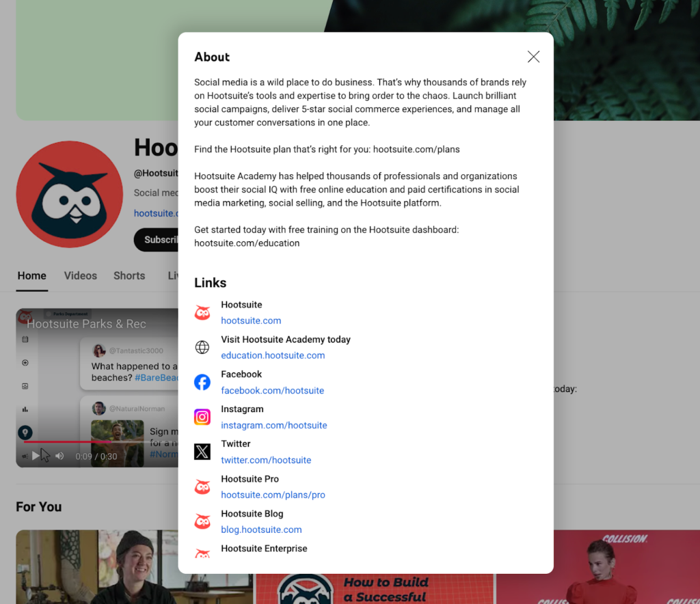This screenshot has width=700, height=604.
Task: Click the #BareBea hashtag in the video
Action: pos(157,378)
